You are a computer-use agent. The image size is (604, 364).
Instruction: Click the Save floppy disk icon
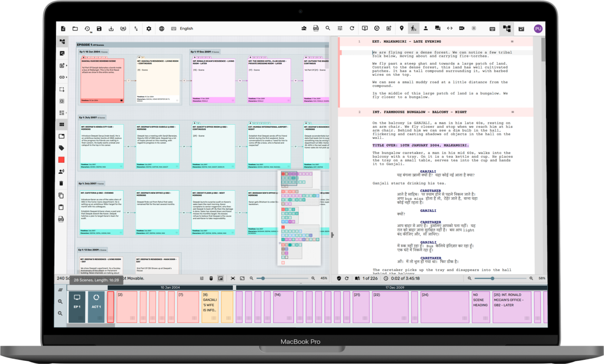tap(99, 29)
